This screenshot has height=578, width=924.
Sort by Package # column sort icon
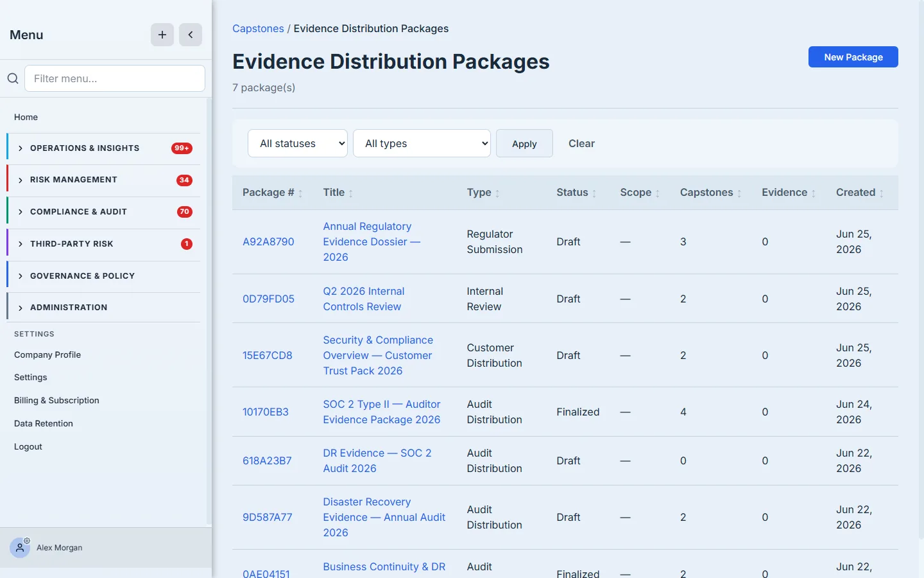coord(300,193)
